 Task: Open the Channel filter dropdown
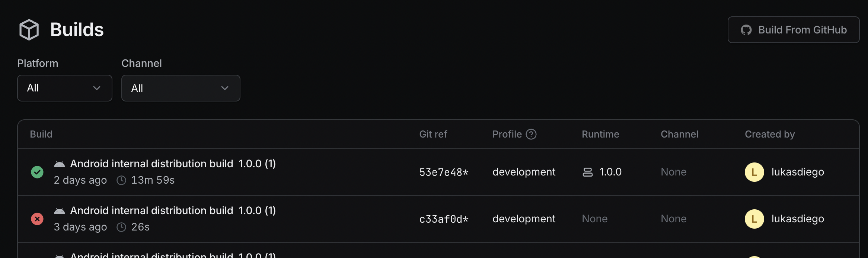(x=181, y=88)
